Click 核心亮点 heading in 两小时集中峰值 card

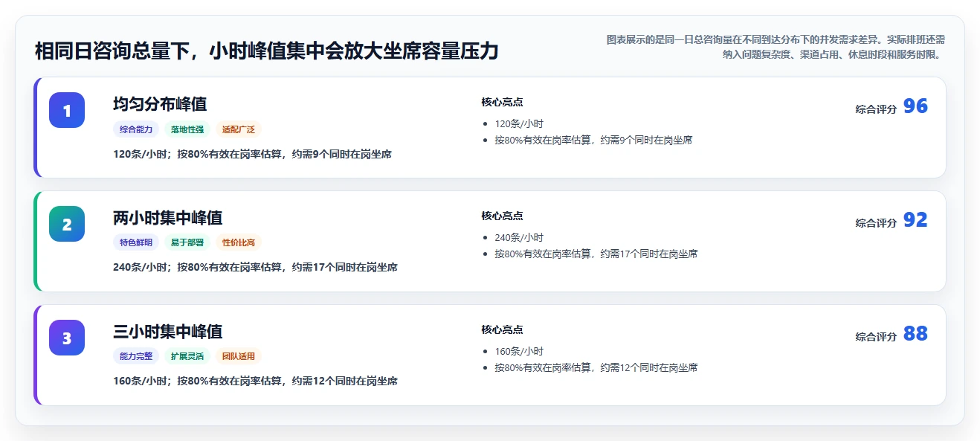(x=502, y=216)
